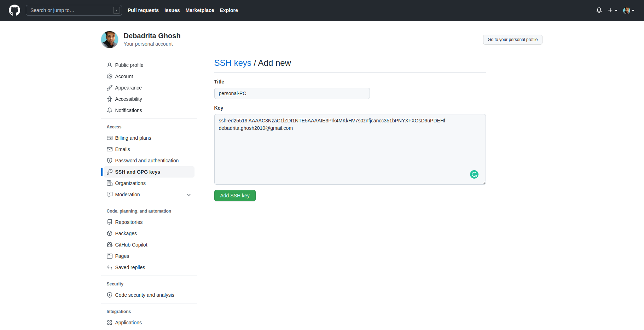
Task: Click the sidebar Notifications bell icon
Action: point(110,110)
